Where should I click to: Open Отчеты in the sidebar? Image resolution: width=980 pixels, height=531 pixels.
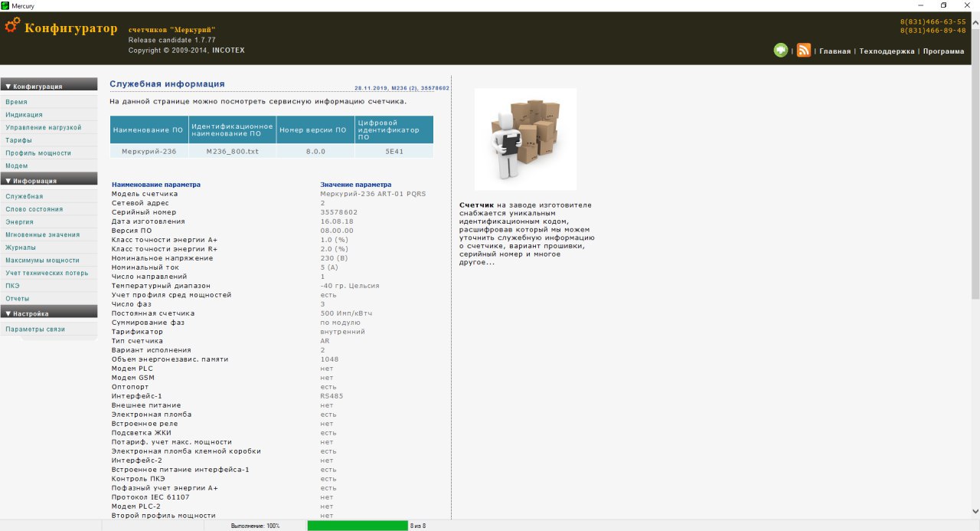17,298
